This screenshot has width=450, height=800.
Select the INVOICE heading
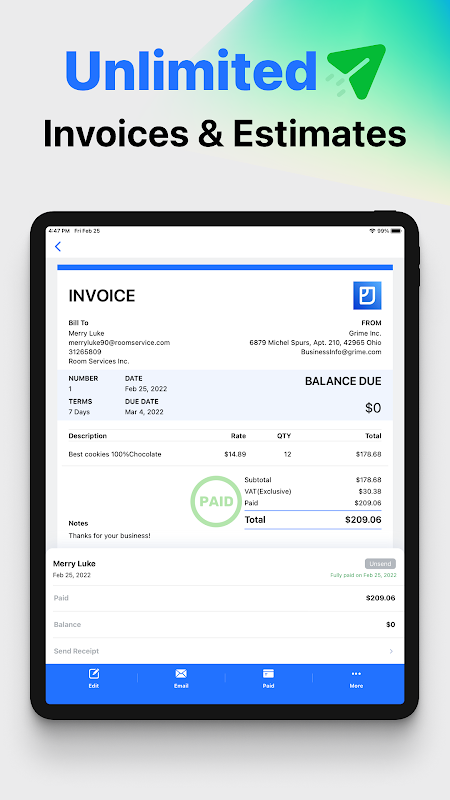102,295
